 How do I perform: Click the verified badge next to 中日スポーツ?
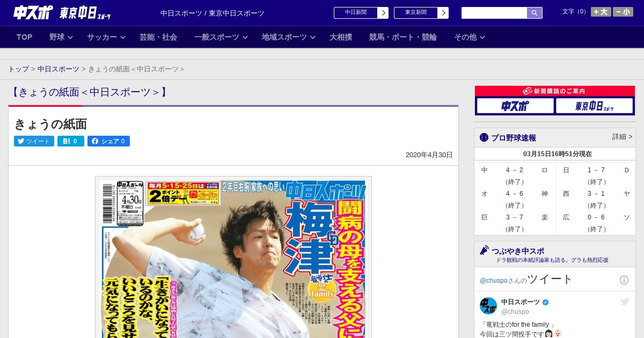pyautogui.click(x=546, y=302)
